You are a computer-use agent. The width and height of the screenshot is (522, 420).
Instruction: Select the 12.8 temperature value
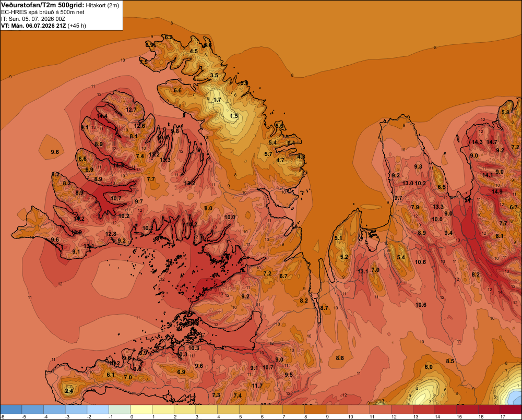(x=111, y=234)
